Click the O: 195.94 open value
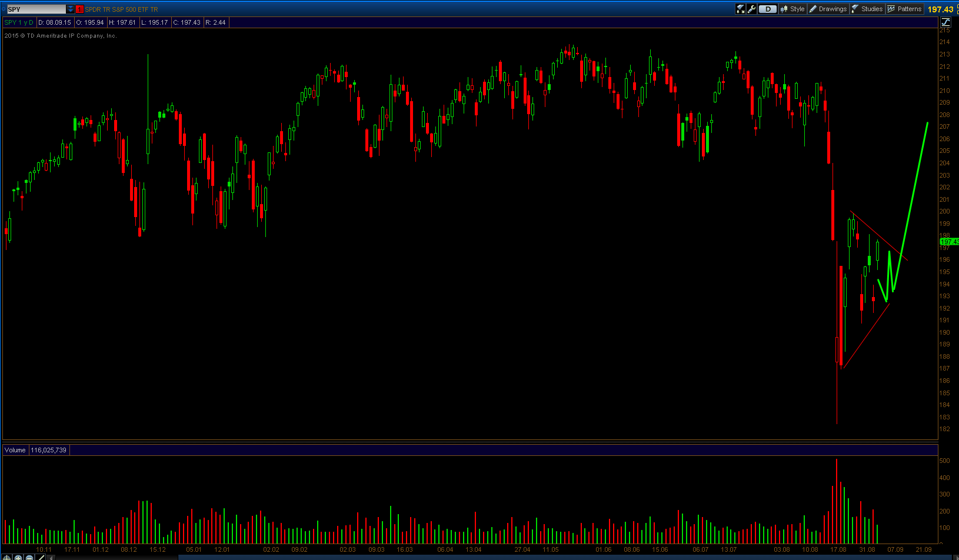Viewport: 959px width, 560px height. [x=90, y=22]
